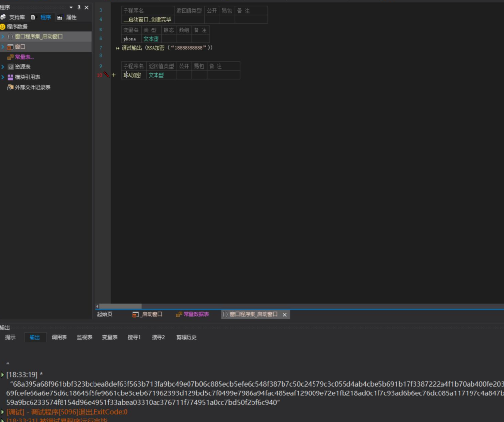
Task: Expand RSA加密 subroutine with plus sign
Action: coord(114,75)
